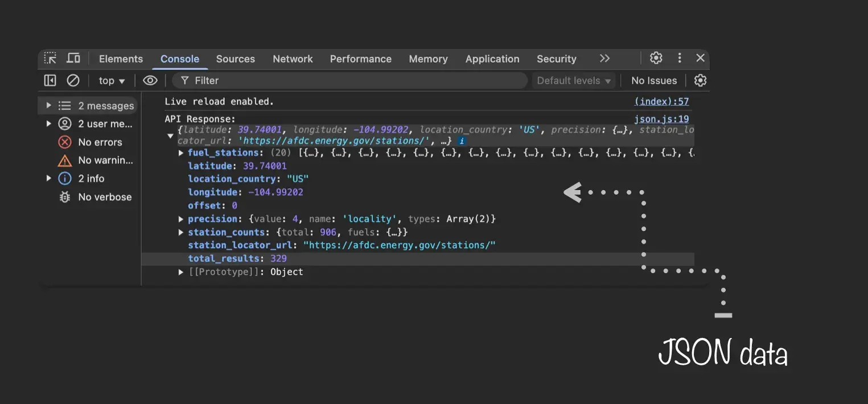Select the inspect element picker icon
The height and width of the screenshot is (404, 868).
coord(51,59)
